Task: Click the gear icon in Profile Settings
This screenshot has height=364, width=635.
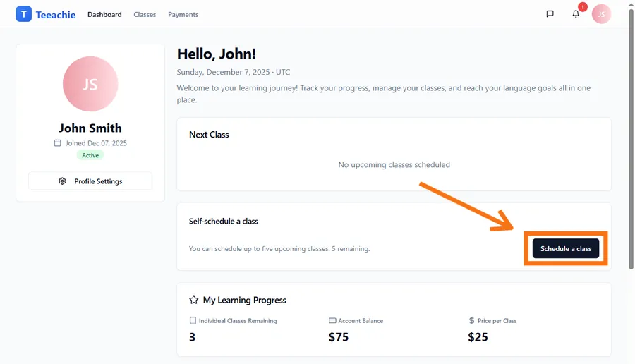Action: [62, 181]
